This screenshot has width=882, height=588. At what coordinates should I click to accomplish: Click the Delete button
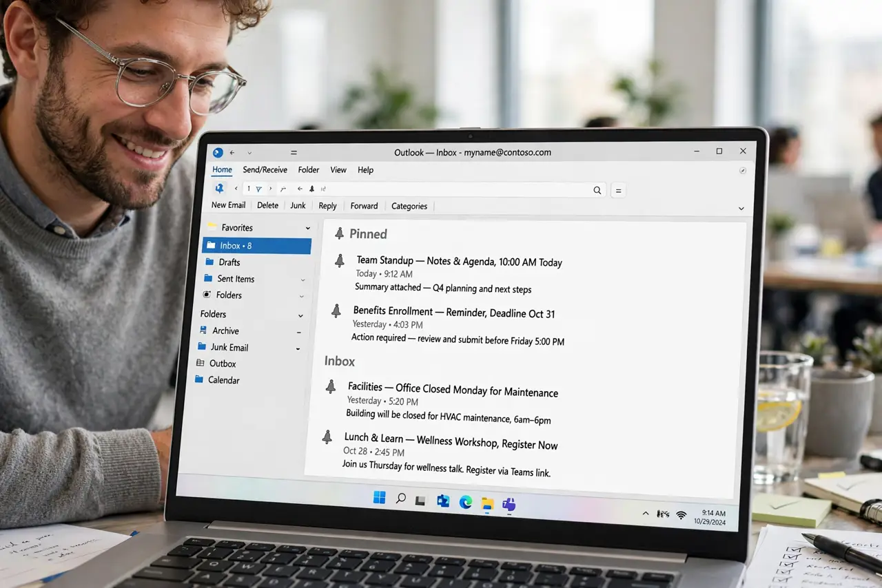(x=268, y=205)
